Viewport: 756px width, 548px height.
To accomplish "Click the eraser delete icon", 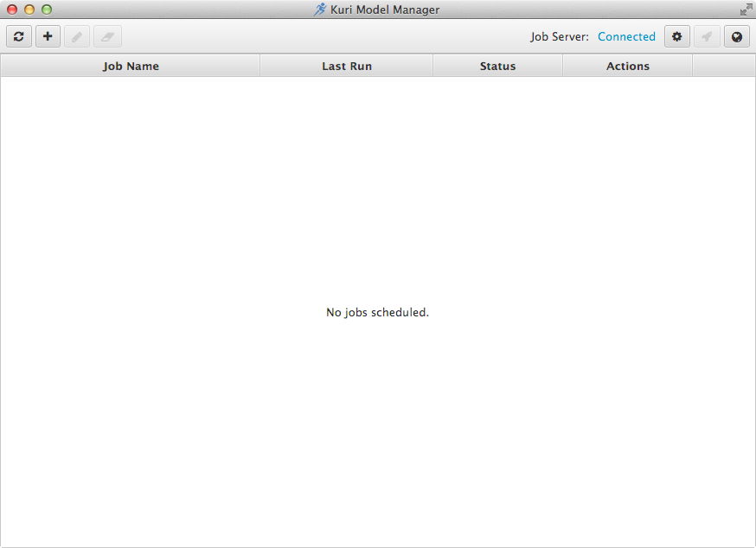I will (x=106, y=36).
